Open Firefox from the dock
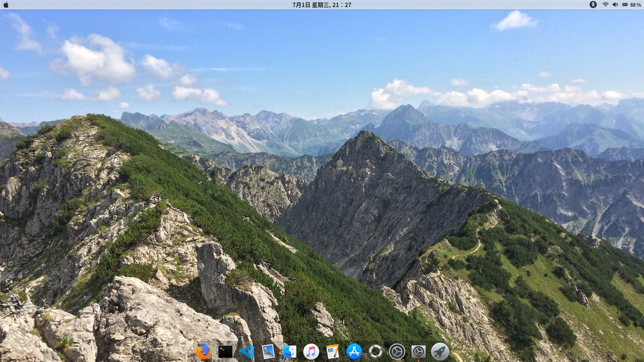Image resolution: width=644 pixels, height=362 pixels. pos(204,351)
